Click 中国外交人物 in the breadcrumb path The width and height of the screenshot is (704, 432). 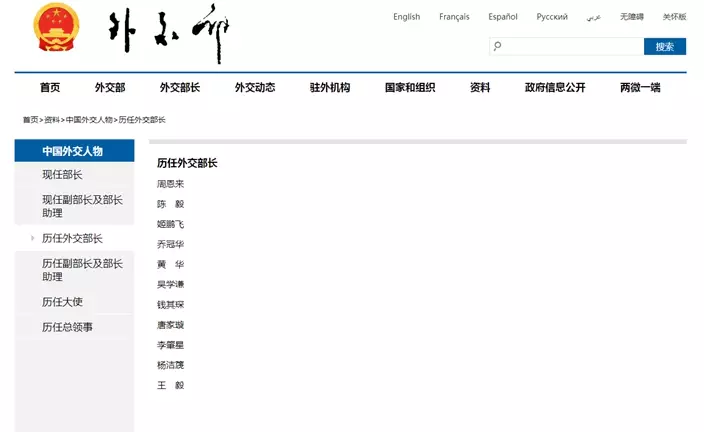89,120
